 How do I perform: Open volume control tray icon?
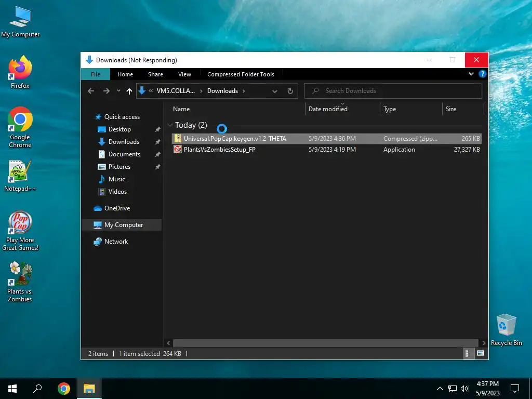(x=464, y=389)
